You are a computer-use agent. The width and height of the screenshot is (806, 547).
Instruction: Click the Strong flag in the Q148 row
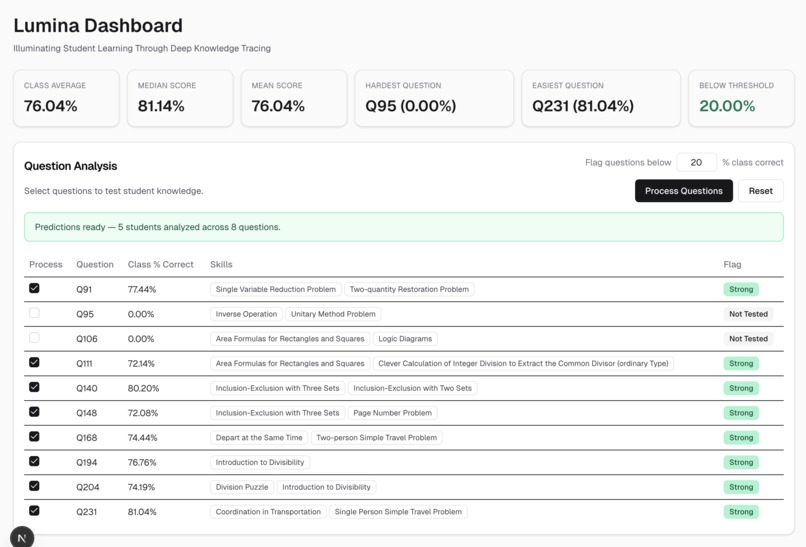point(741,413)
